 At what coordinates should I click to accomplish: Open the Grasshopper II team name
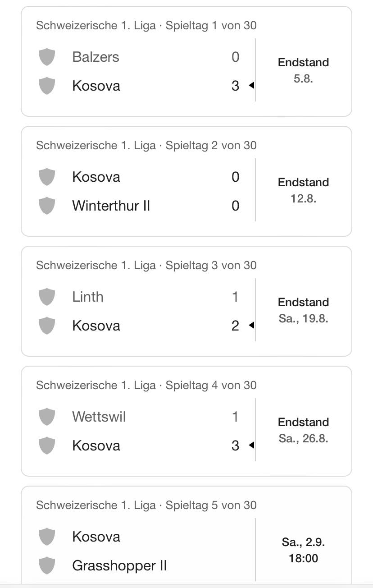(119, 565)
